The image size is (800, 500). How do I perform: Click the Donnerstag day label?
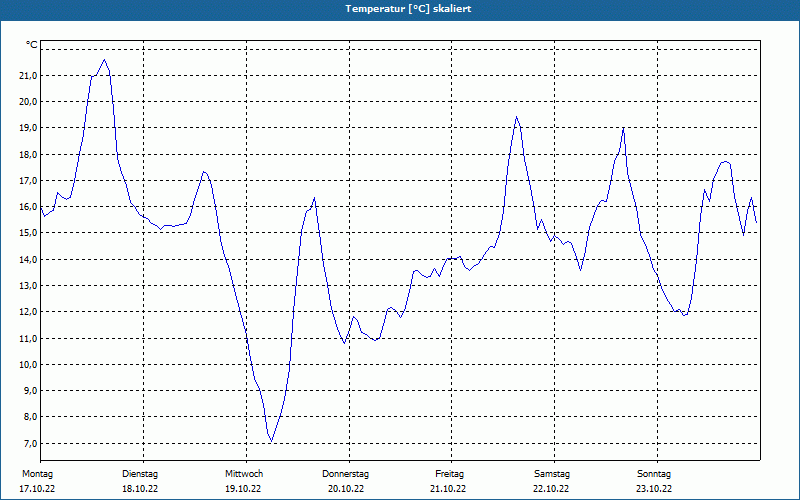[x=345, y=474]
